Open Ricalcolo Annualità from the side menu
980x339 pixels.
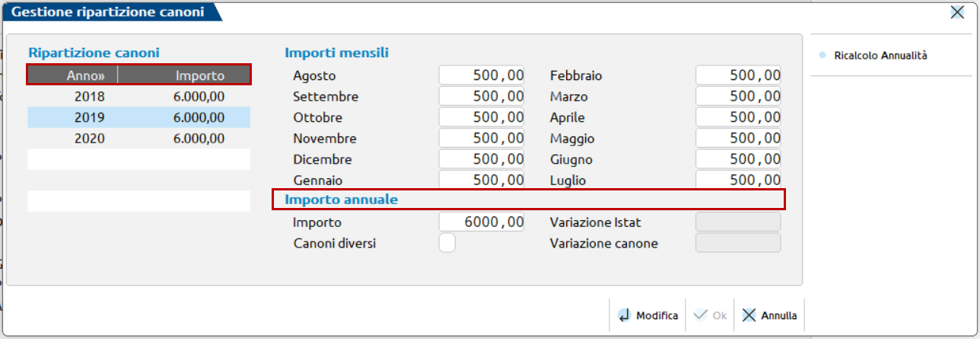(880, 56)
